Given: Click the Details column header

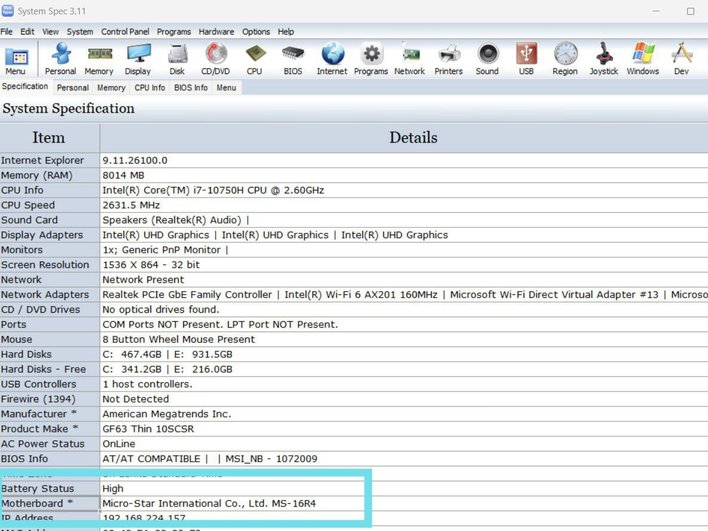Looking at the screenshot, I should pos(413,138).
